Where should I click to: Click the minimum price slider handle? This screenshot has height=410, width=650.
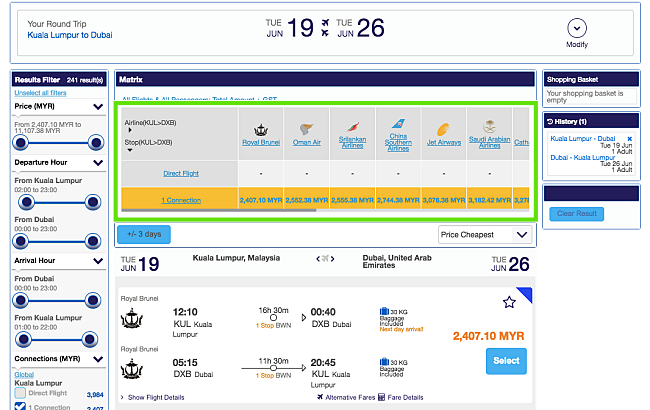pyautogui.click(x=20, y=143)
